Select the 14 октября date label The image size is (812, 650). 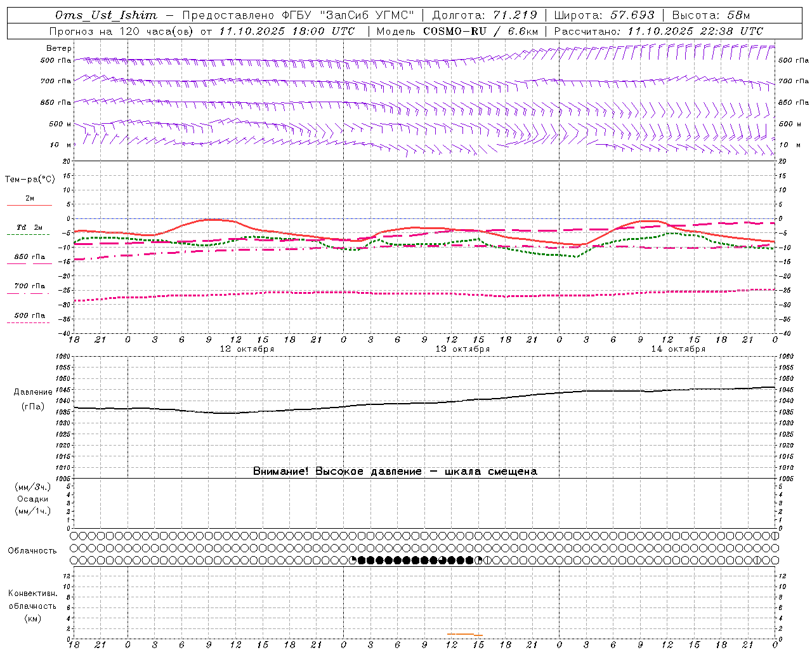point(678,349)
